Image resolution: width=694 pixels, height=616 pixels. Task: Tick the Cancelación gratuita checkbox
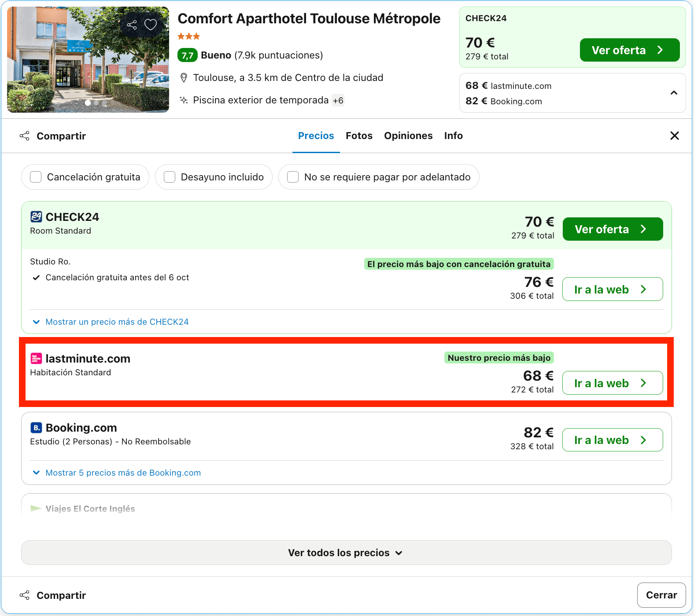click(36, 177)
